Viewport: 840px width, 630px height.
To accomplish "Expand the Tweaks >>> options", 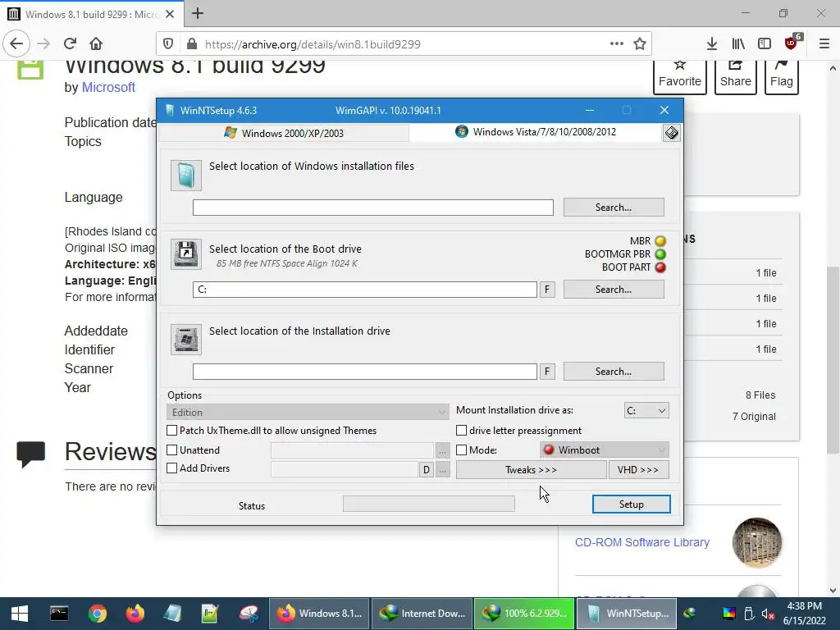I will tap(531, 470).
